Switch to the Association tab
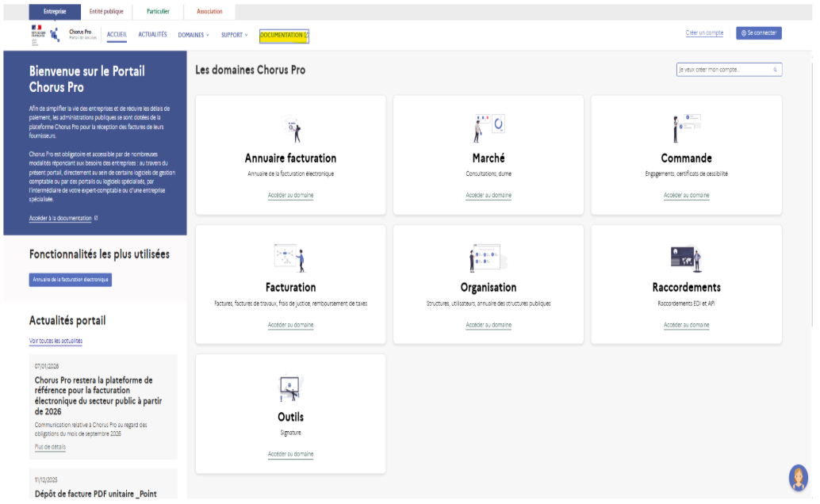Image resolution: width=820 pixels, height=504 pixels. (x=209, y=12)
